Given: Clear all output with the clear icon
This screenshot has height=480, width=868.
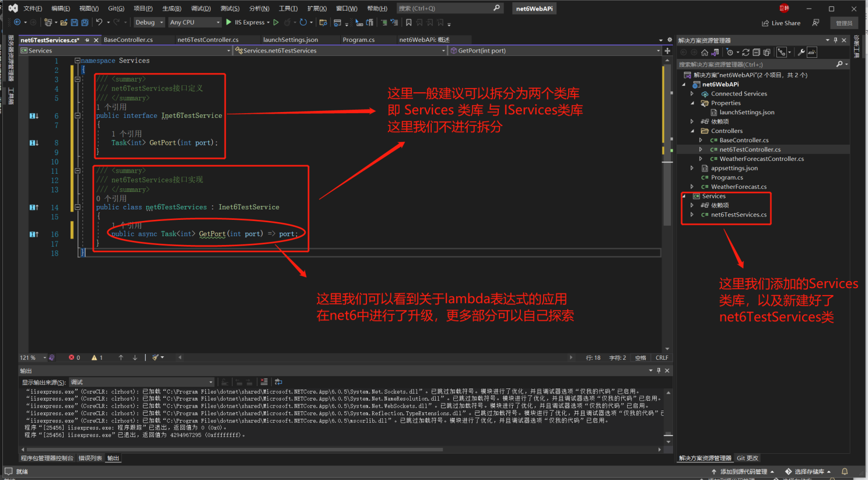Looking at the screenshot, I should pos(264,382).
